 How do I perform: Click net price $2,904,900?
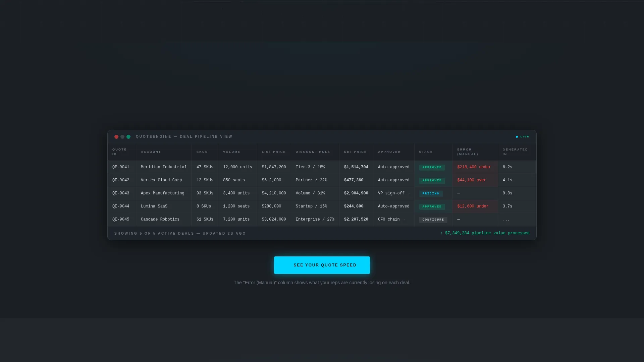coord(356,193)
